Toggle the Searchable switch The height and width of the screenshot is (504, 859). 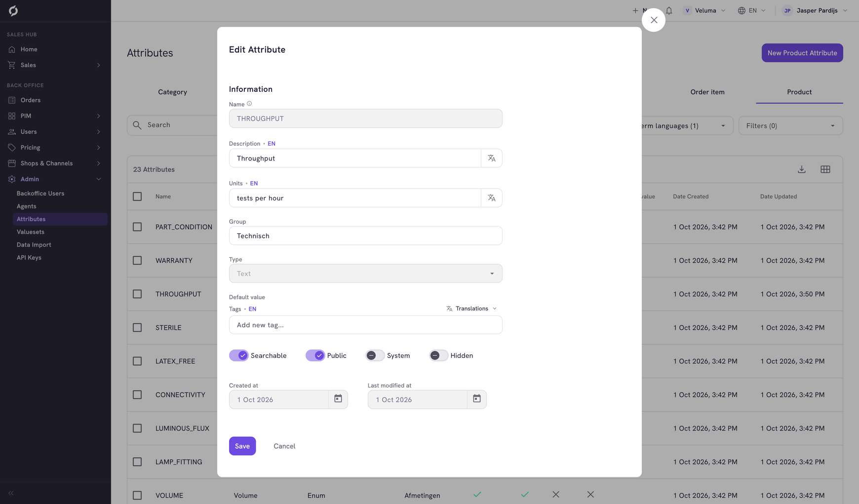[x=239, y=355]
